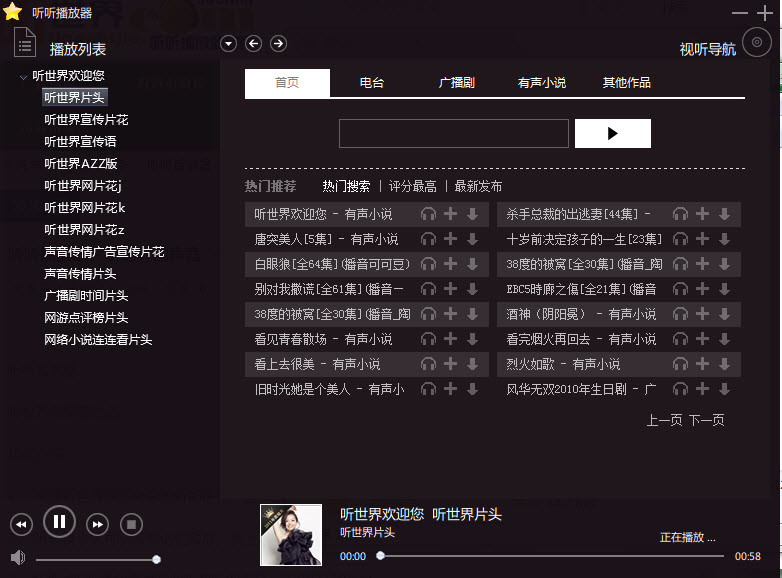Listen to 杀手总裁的出逃妻 via headphone icon
This screenshot has height=578, width=782.
click(680, 214)
